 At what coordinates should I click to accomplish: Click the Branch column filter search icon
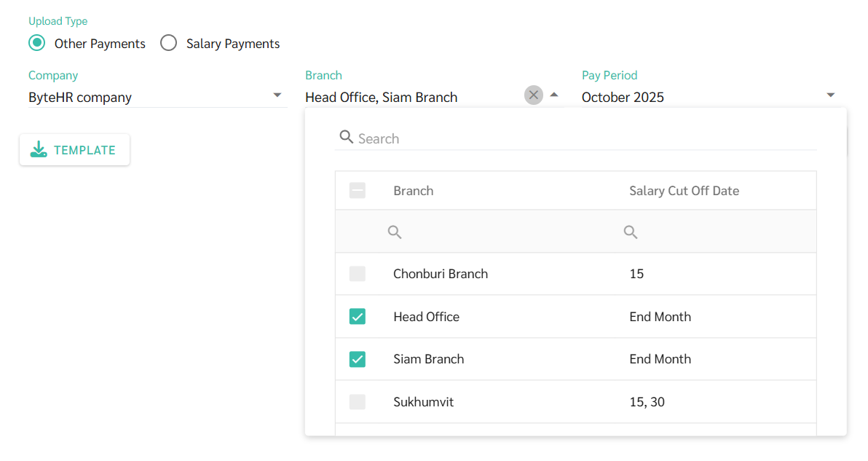pos(395,232)
